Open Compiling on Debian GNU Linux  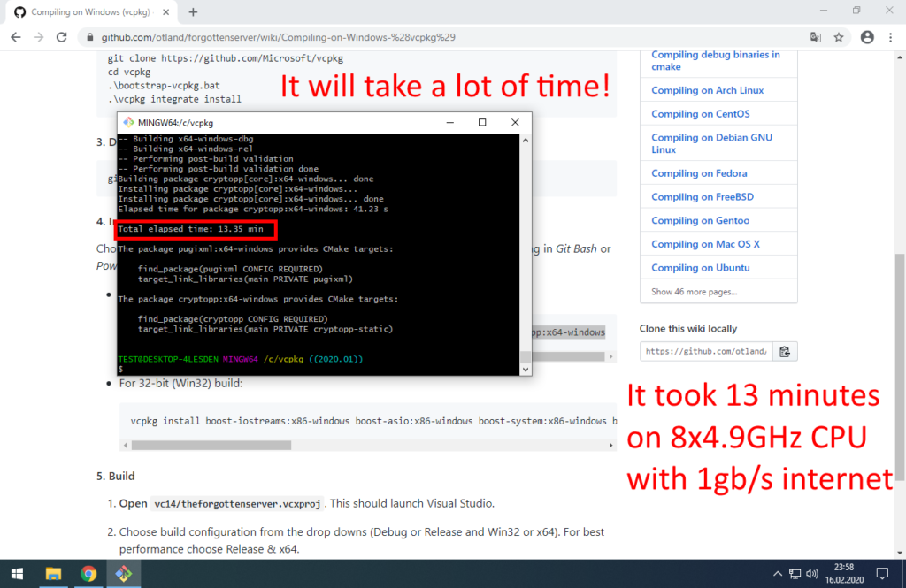711,143
